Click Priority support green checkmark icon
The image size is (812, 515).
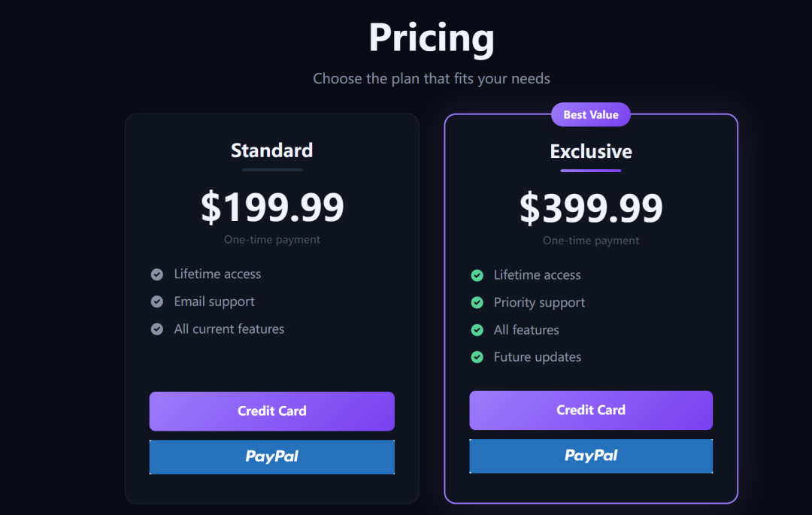point(477,302)
